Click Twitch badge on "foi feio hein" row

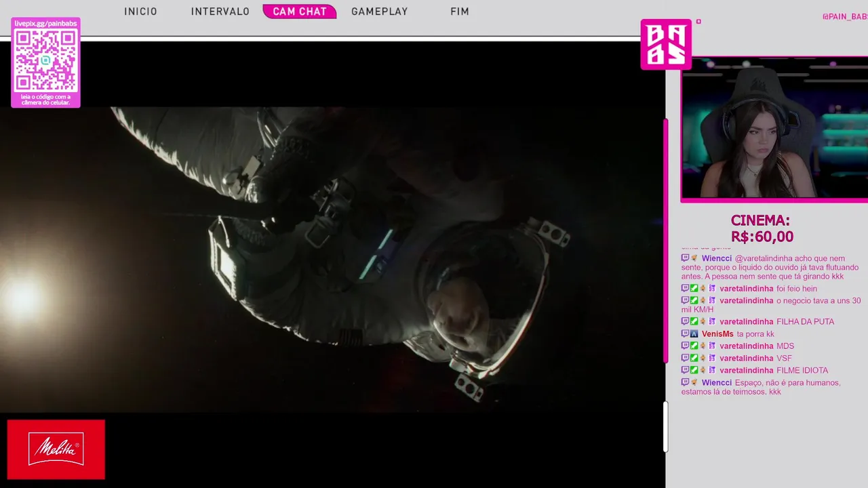pos(685,289)
